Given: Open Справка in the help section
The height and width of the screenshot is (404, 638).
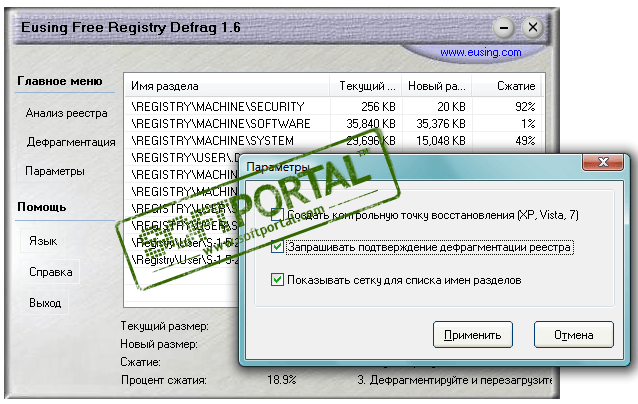Looking at the screenshot, I should (x=50, y=272).
